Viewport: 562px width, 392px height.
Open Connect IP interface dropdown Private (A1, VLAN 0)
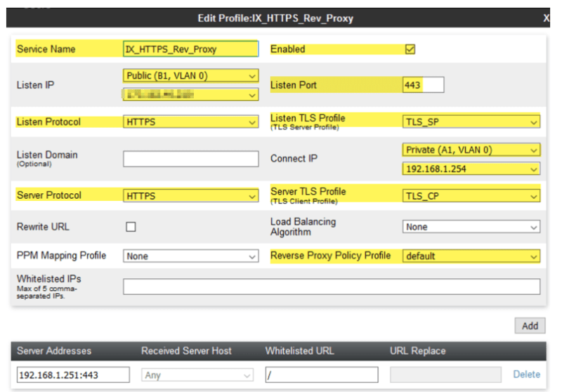coord(471,150)
